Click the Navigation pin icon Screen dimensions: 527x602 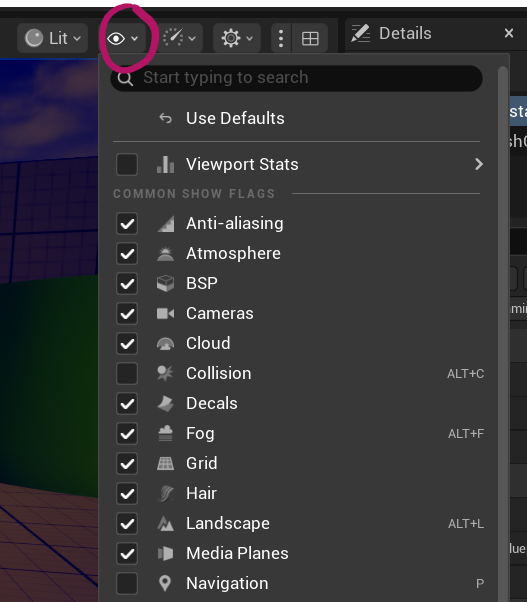pos(165,583)
